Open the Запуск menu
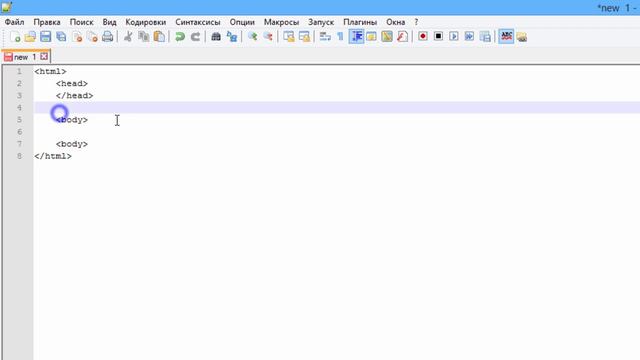This screenshot has width=640, height=360. click(x=321, y=22)
